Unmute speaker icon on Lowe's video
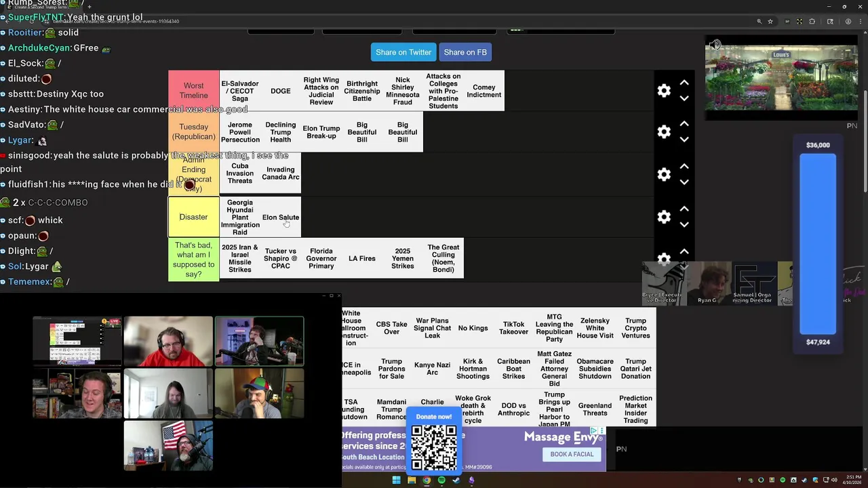This screenshot has height=488, width=868. pyautogui.click(x=715, y=45)
